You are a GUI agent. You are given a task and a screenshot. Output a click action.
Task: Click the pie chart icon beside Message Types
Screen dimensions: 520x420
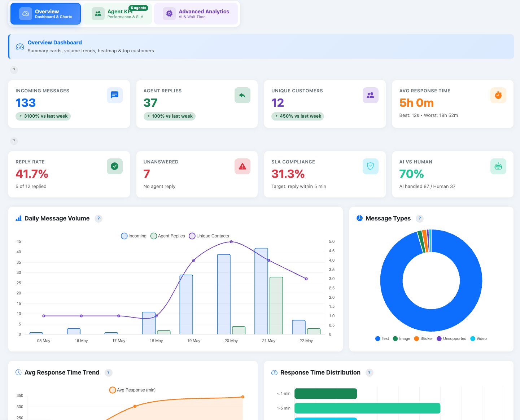tap(360, 218)
